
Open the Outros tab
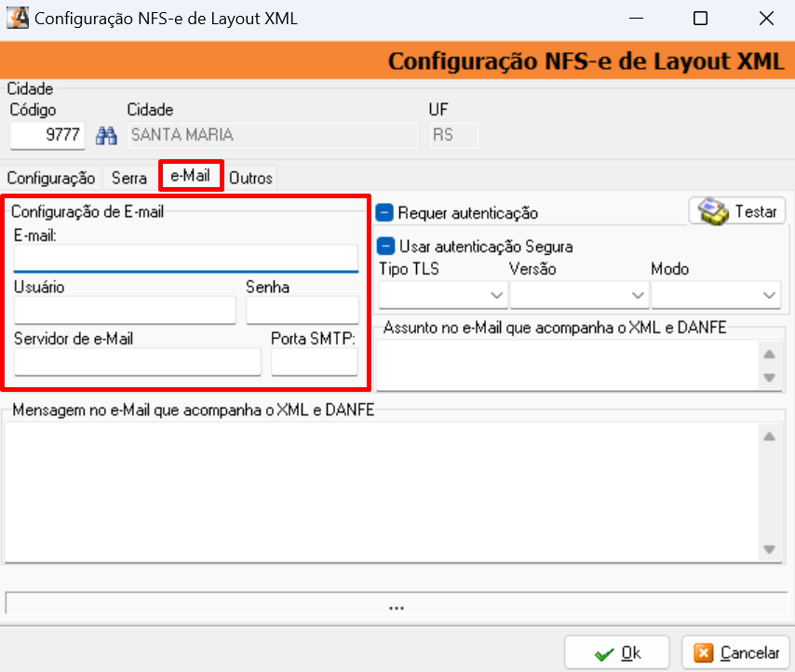[251, 178]
